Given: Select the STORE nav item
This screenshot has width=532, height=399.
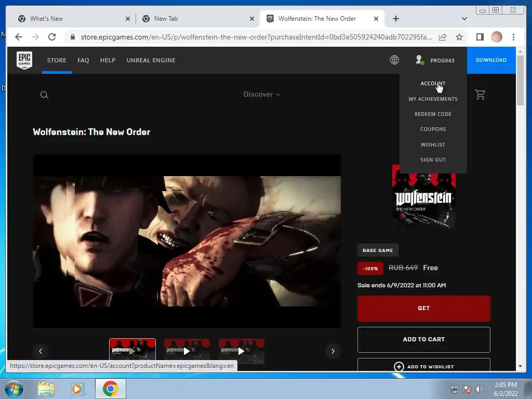Looking at the screenshot, I should (x=57, y=60).
